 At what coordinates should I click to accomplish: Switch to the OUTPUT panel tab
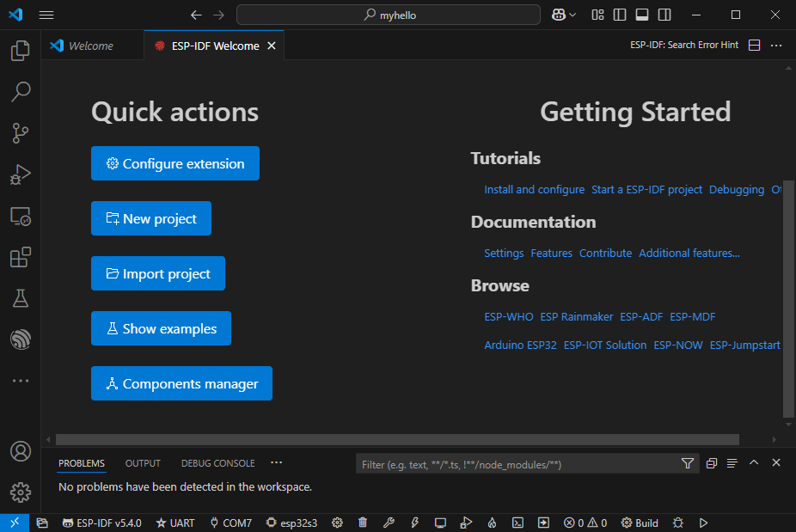143,463
